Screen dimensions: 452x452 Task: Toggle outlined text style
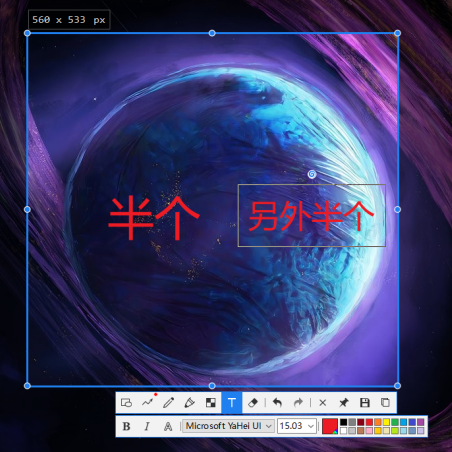(x=168, y=426)
